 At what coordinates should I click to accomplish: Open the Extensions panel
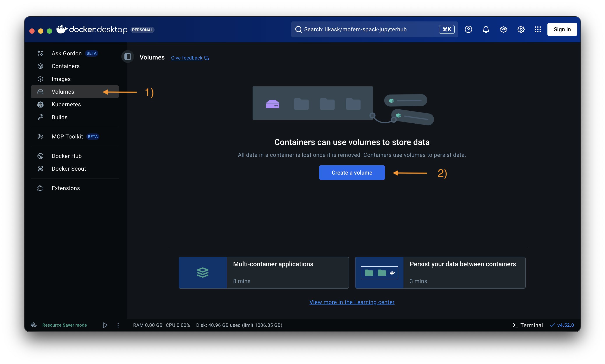pyautogui.click(x=65, y=188)
